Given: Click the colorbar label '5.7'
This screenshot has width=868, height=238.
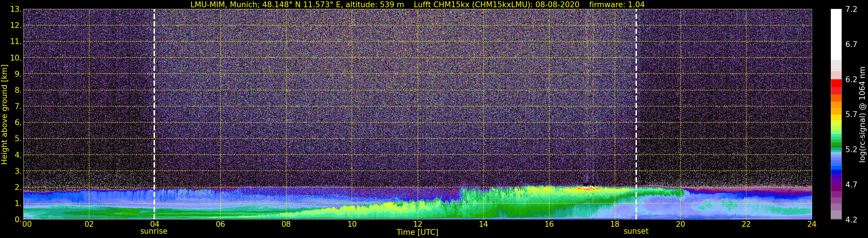Looking at the screenshot, I should (851, 114).
